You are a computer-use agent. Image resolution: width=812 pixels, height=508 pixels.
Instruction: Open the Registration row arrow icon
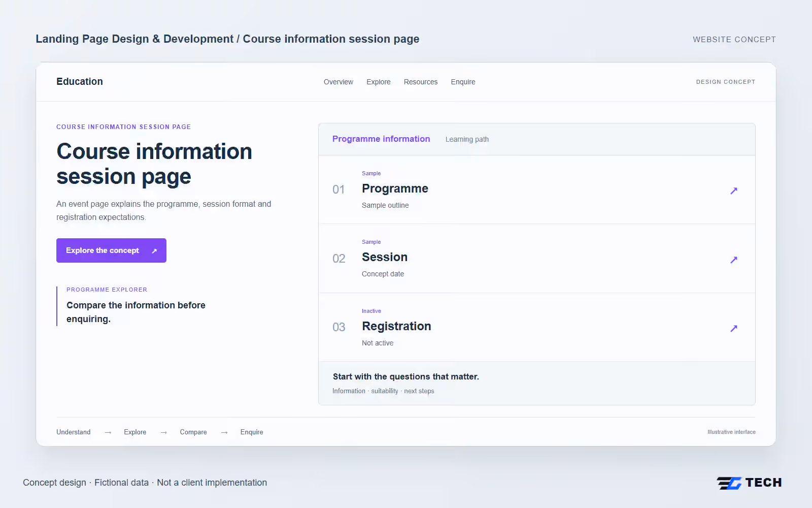tap(734, 329)
